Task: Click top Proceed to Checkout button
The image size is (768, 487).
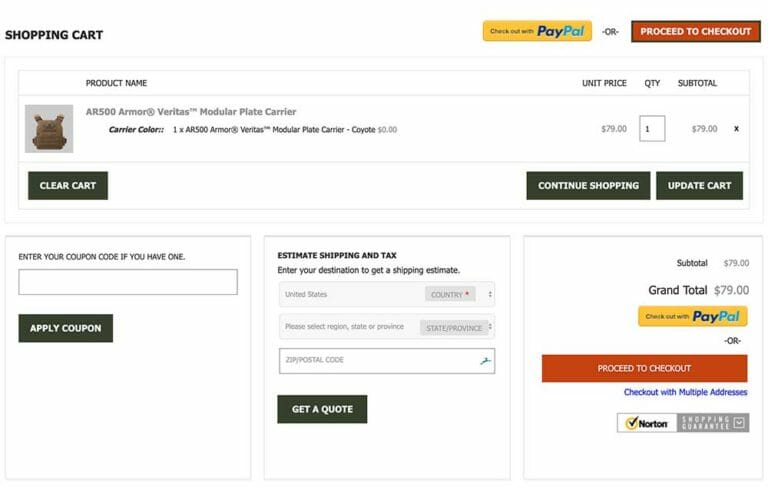Action: (695, 31)
